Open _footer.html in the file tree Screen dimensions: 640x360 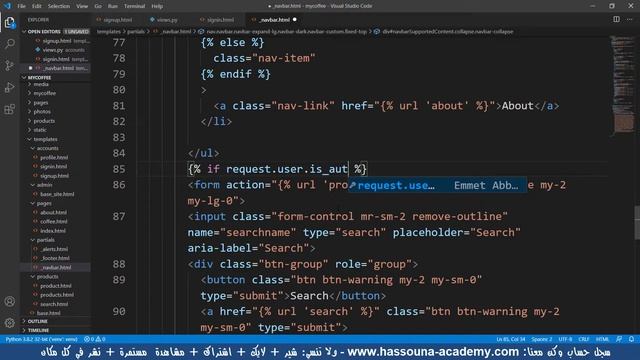[55, 258]
